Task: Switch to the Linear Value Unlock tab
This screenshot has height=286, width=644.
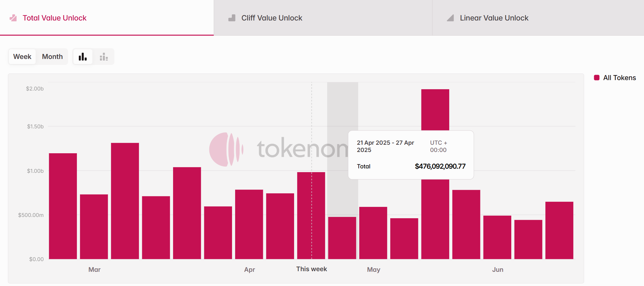Action: (538, 18)
